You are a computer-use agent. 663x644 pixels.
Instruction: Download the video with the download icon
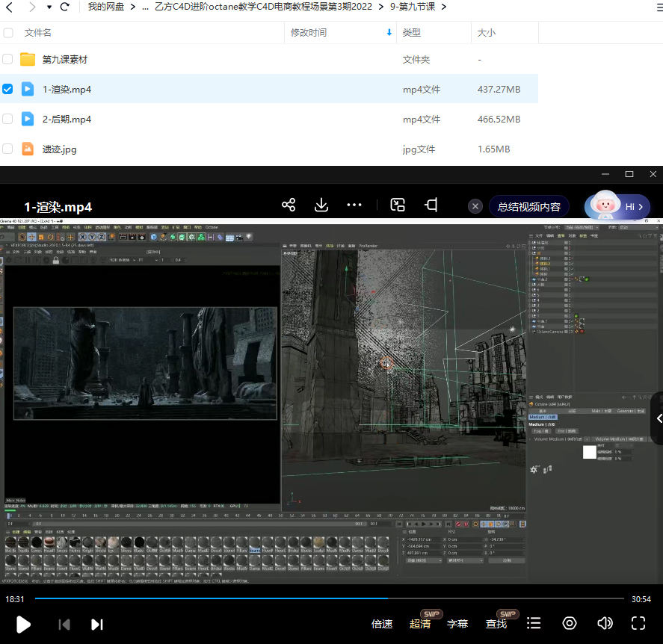321,205
